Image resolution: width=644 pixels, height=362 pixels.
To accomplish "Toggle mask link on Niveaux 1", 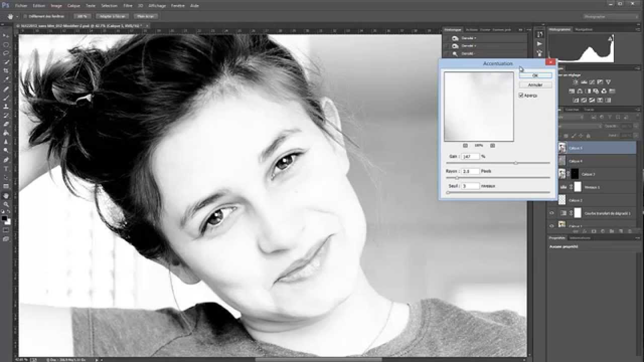I will (x=571, y=187).
